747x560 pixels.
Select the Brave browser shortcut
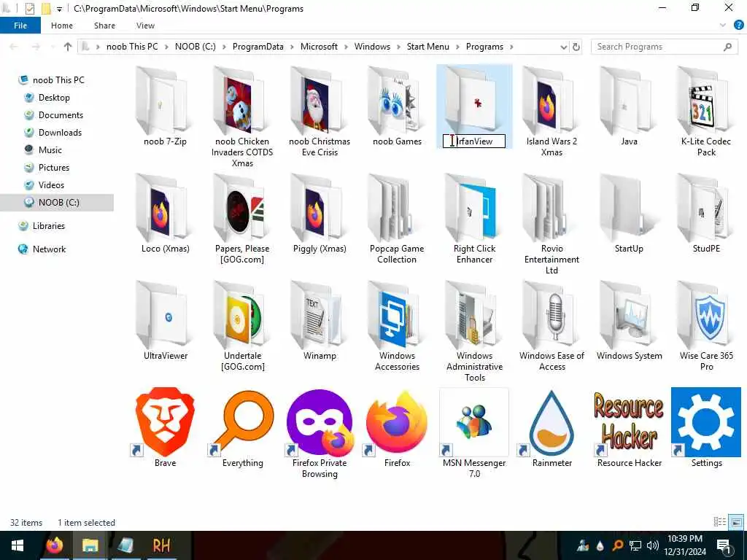point(165,422)
